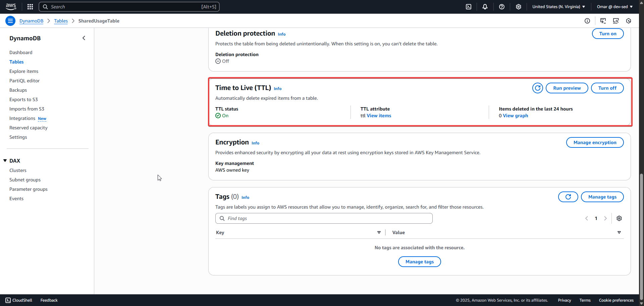Open Settings in the sidebar
Image resolution: width=644 pixels, height=306 pixels.
[x=18, y=137]
